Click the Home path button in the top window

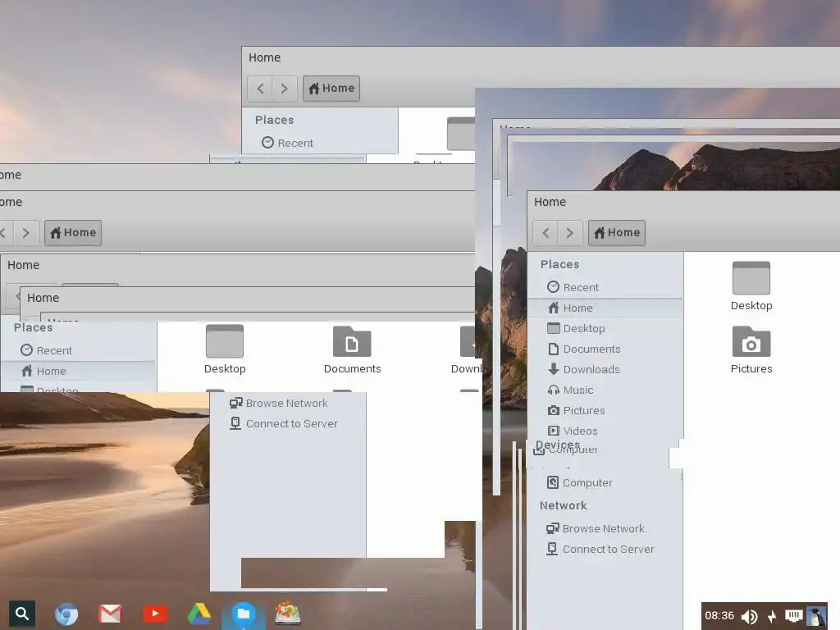331,89
